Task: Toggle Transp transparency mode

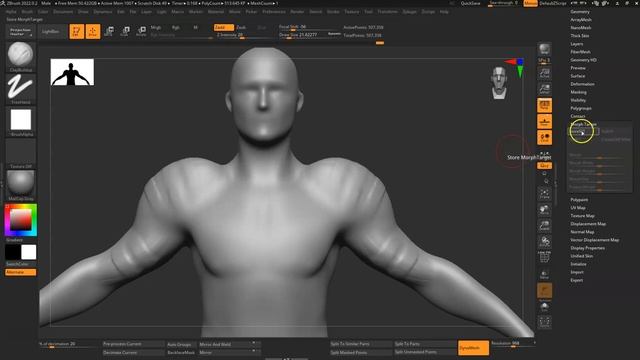Action: click(544, 274)
